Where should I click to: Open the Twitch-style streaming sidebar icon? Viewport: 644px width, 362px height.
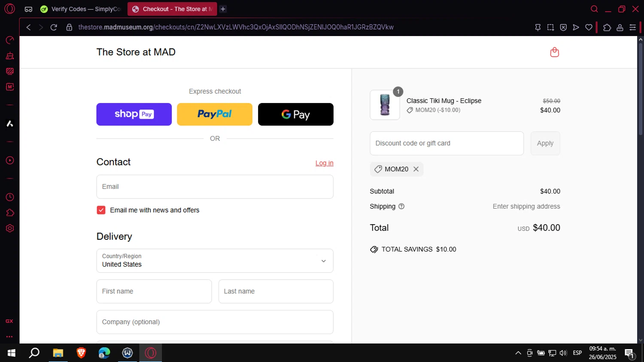(9, 71)
